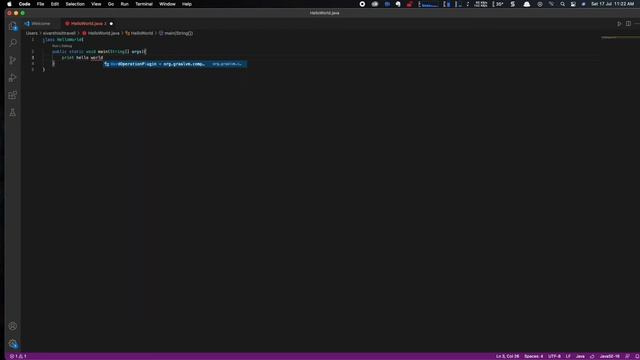640x360 pixels.
Task: Click line 1 'class HelloWorld' code
Action: [x=63, y=40]
